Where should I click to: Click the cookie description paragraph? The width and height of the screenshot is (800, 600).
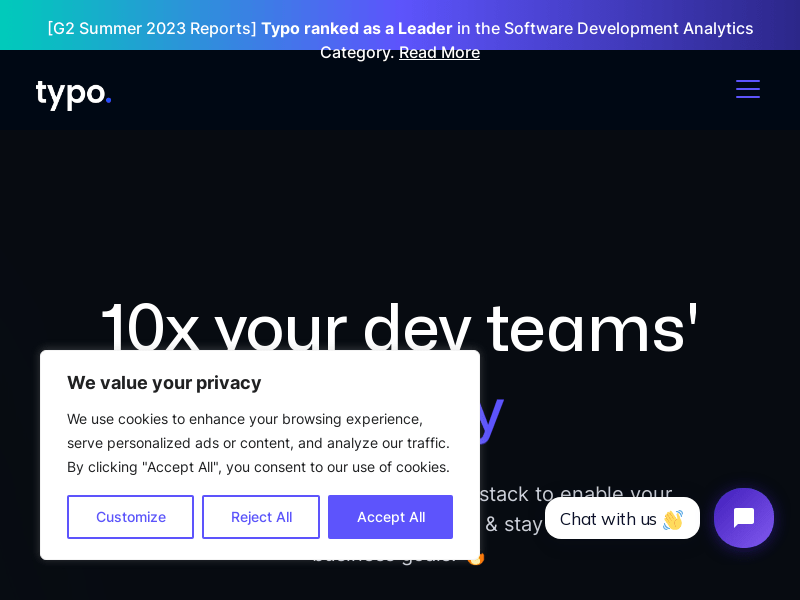259,443
